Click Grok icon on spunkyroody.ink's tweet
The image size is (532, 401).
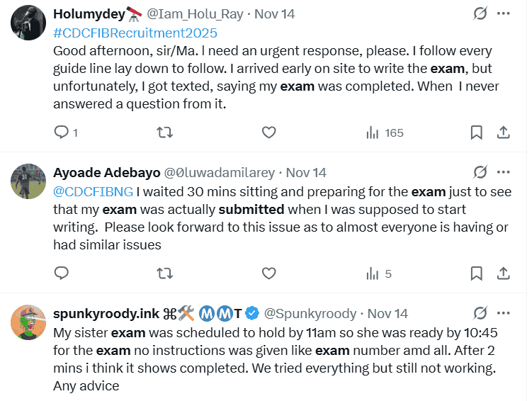coord(480,313)
